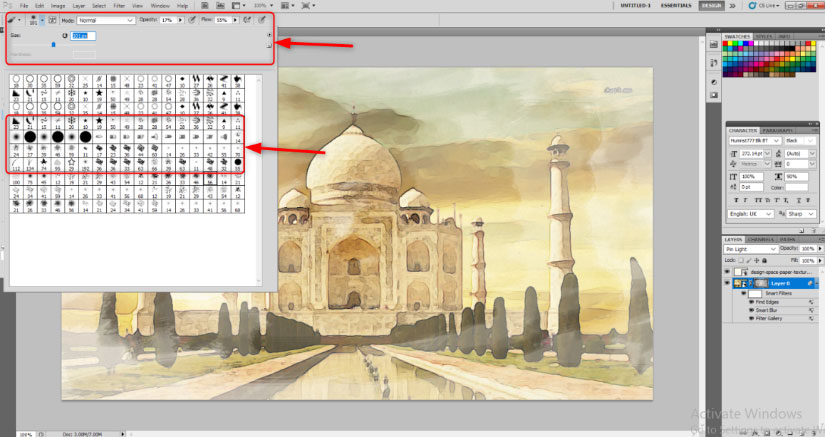Viewport: 825px width, 437px height.
Task: Open the Flow slider arrow in options bar
Action: click(x=235, y=20)
